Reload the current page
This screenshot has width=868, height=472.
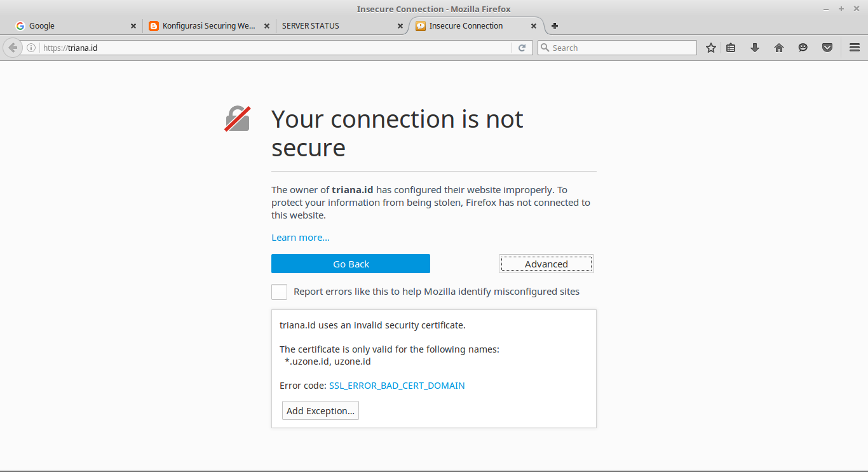pyautogui.click(x=522, y=47)
